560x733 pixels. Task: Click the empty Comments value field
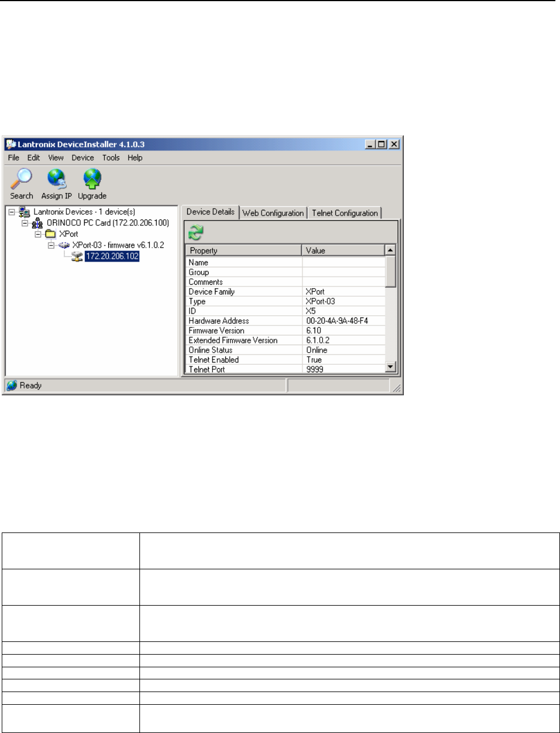pos(343,282)
